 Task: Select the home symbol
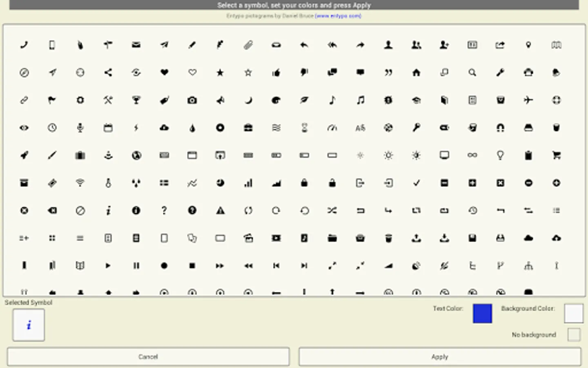click(416, 73)
